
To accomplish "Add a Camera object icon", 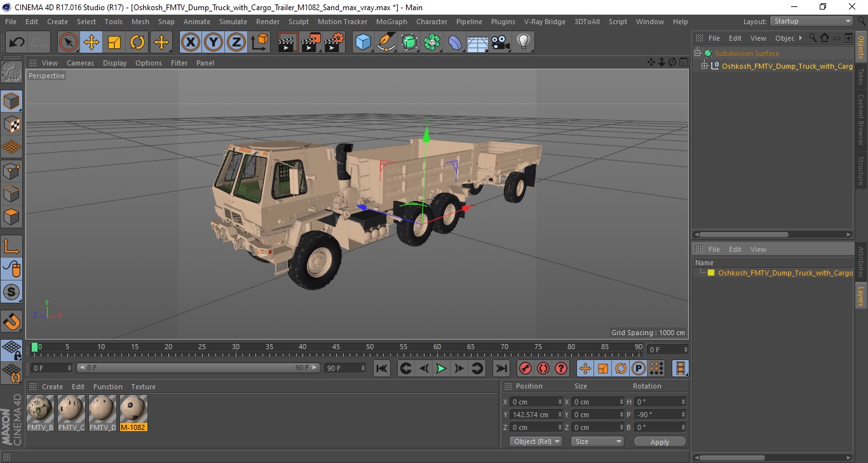I will point(501,43).
